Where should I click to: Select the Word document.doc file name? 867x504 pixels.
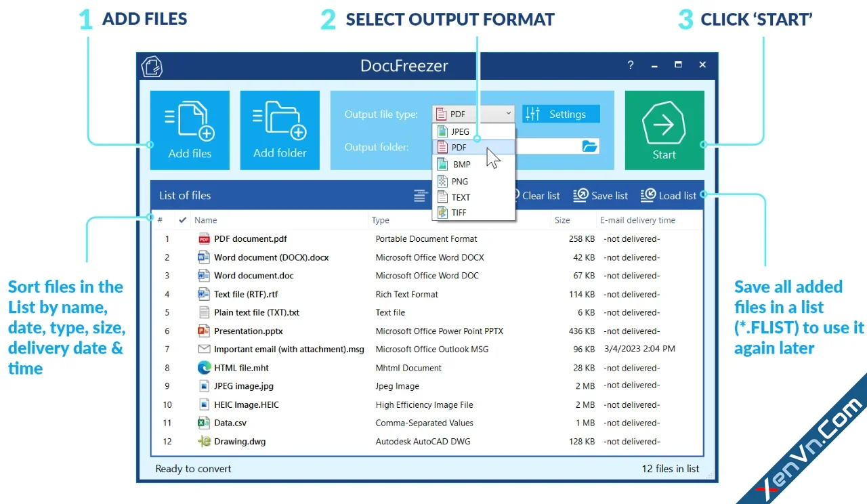[x=254, y=276]
